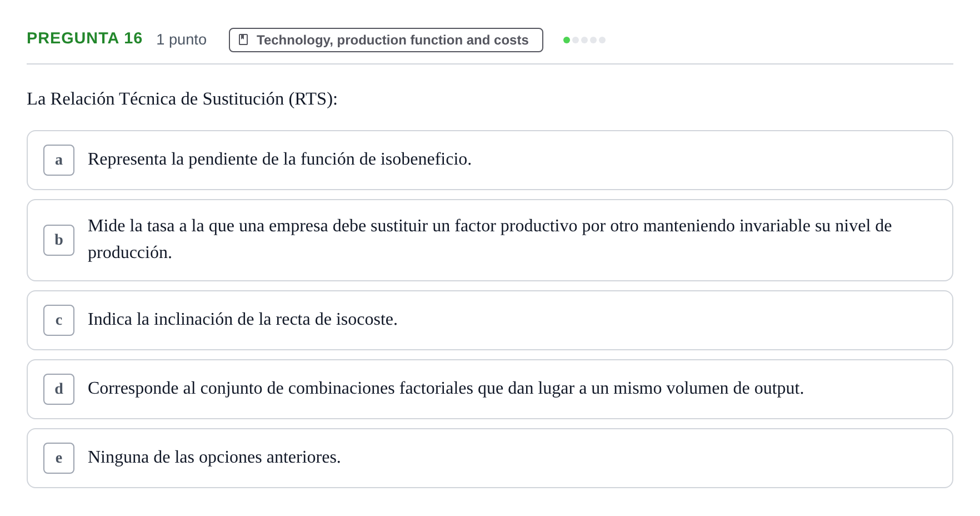
Task: Choose 'Indica la inclinación de la recta de isocoste.'
Action: (x=490, y=320)
